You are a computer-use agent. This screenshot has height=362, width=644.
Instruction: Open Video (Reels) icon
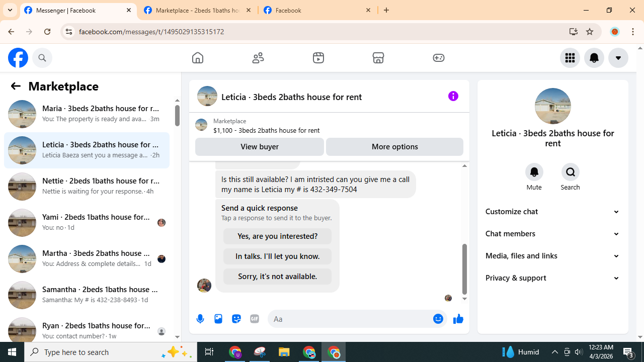click(318, 58)
